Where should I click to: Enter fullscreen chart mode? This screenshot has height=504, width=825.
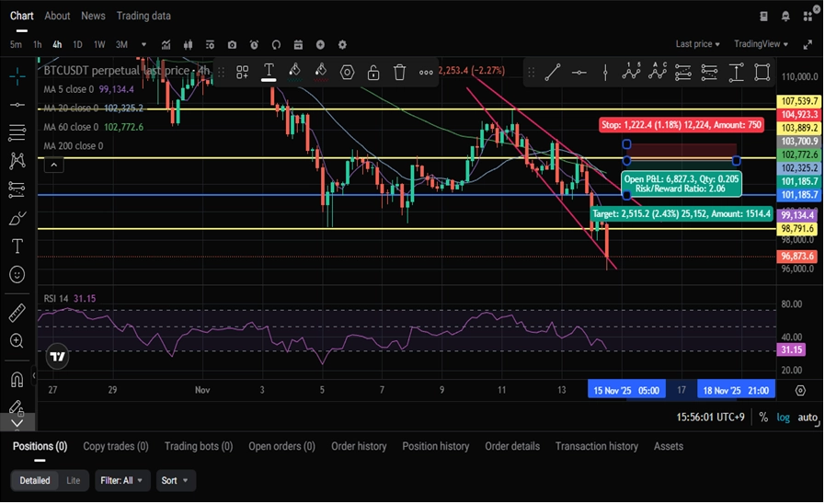click(x=808, y=45)
